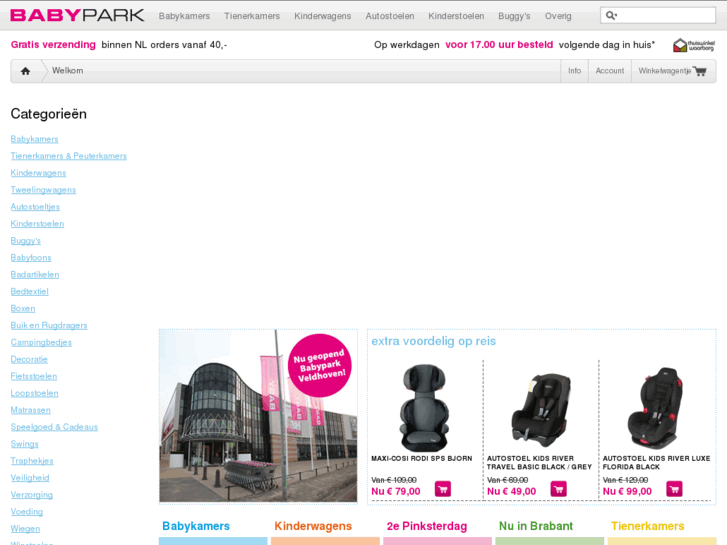Open the Thuiswinkel Waarborg badge
This screenshot has width=727, height=545.
[x=694, y=45]
